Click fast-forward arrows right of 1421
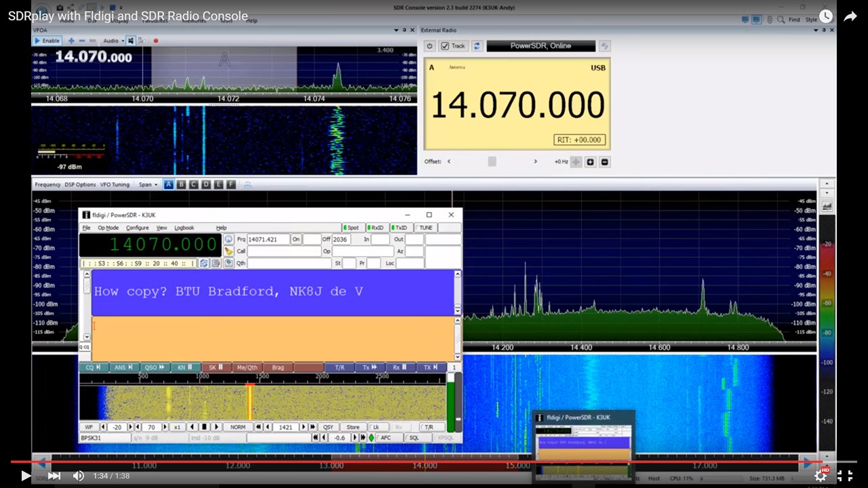868x488 pixels. click(313, 427)
